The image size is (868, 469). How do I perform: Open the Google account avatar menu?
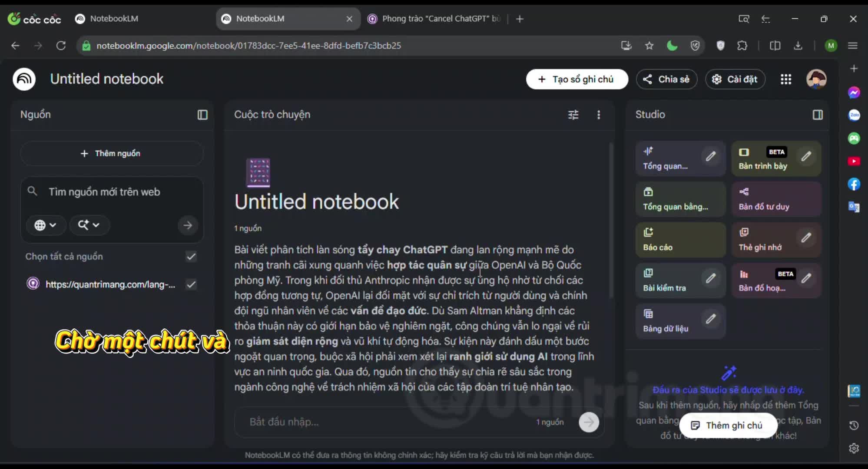[816, 79]
